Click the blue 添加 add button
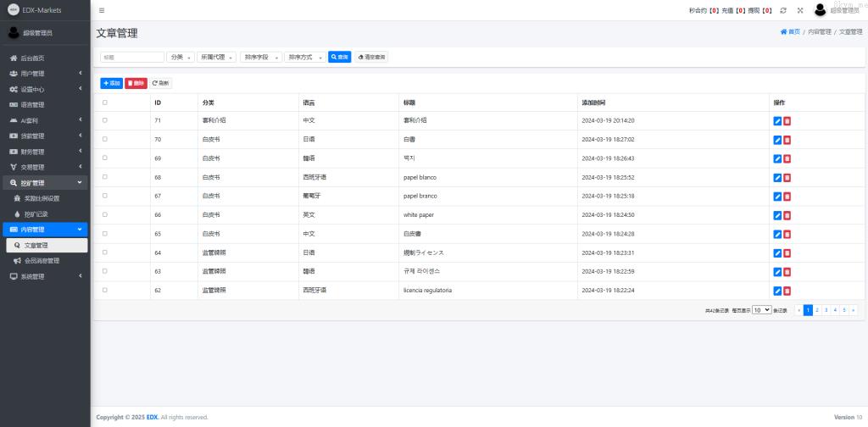The image size is (868, 427). tap(111, 83)
